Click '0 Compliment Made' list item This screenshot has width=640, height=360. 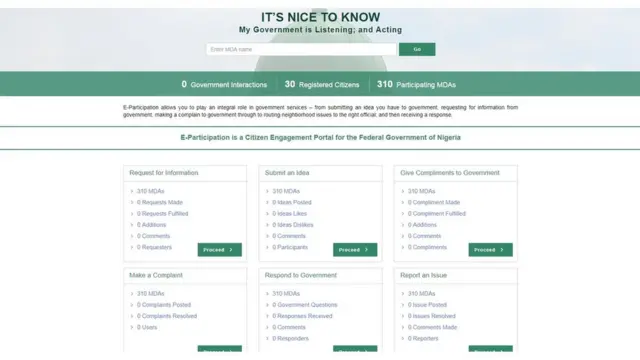point(434,202)
